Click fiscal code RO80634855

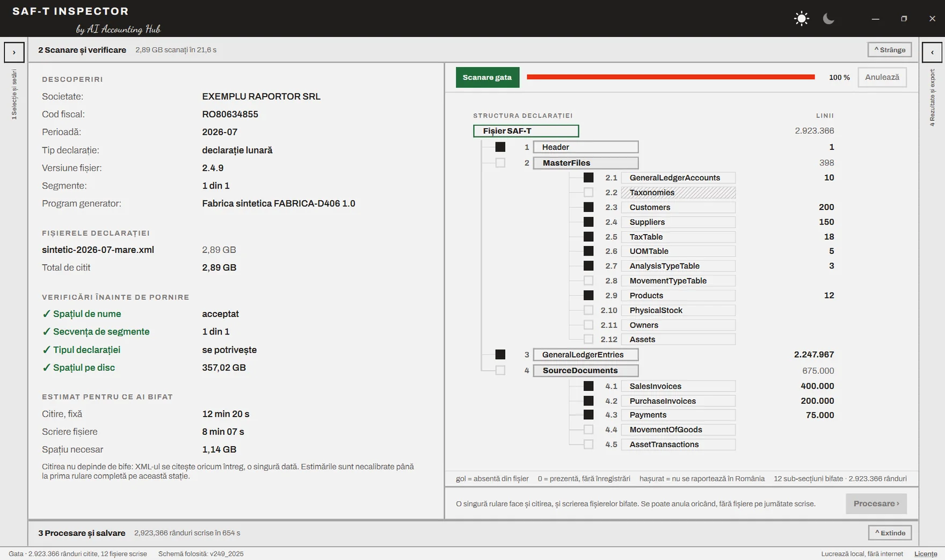pyautogui.click(x=230, y=114)
